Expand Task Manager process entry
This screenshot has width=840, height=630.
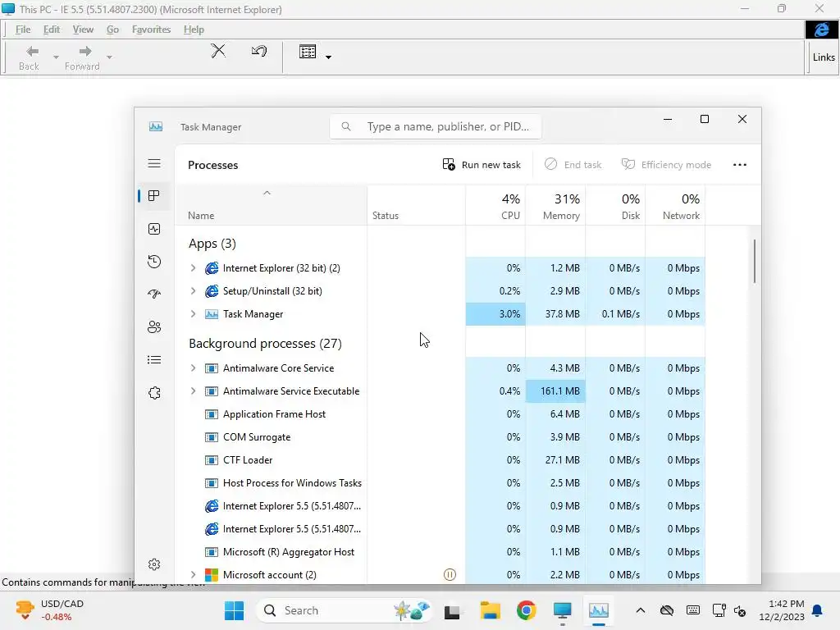[193, 314]
